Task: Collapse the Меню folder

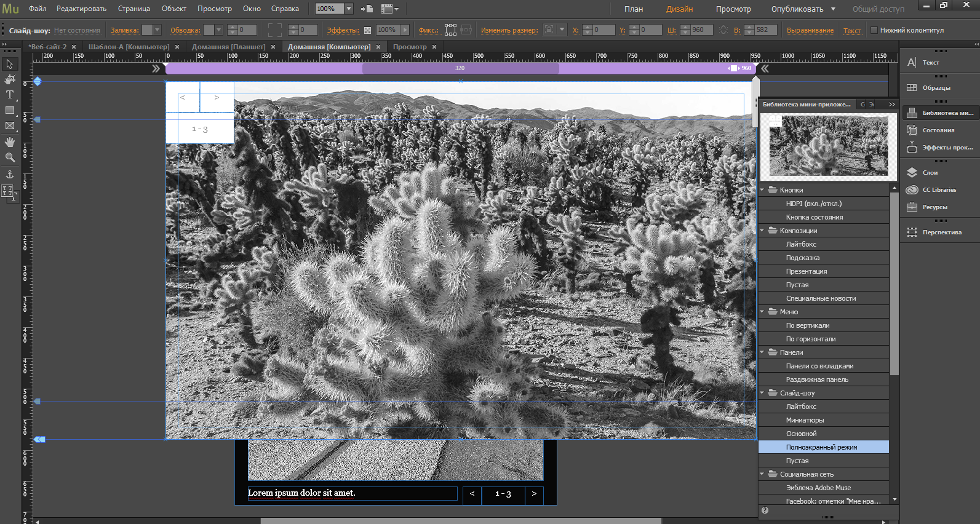Action: 762,312
